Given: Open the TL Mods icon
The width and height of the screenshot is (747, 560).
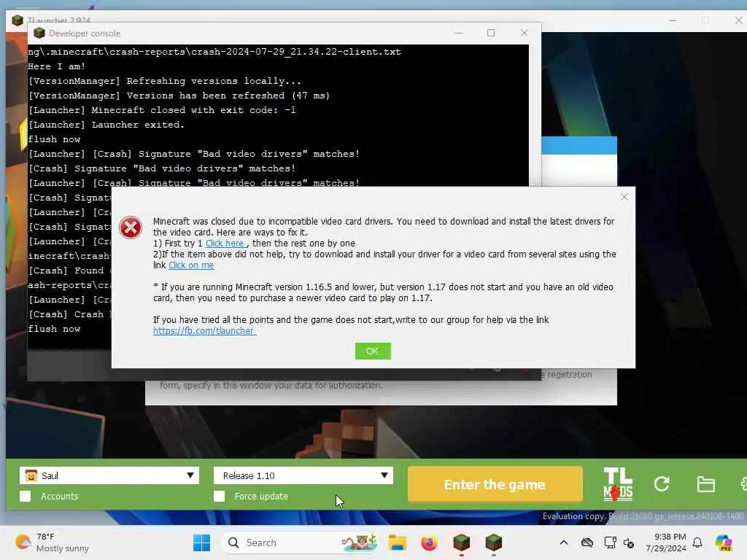Looking at the screenshot, I should pyautogui.click(x=618, y=484).
